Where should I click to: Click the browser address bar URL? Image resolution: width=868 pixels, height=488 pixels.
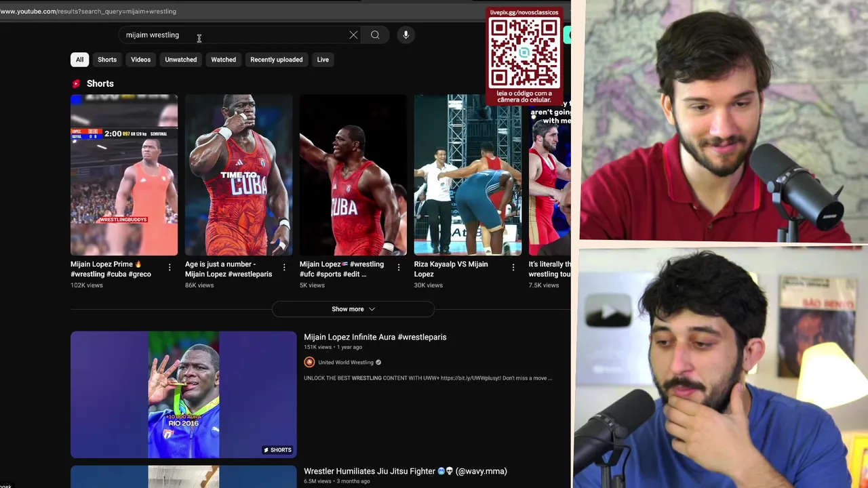[88, 11]
